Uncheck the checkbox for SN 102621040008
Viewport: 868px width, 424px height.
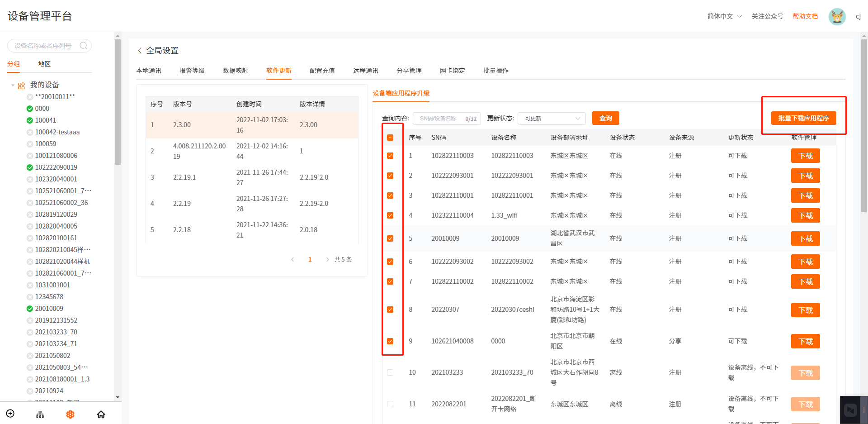tap(390, 341)
